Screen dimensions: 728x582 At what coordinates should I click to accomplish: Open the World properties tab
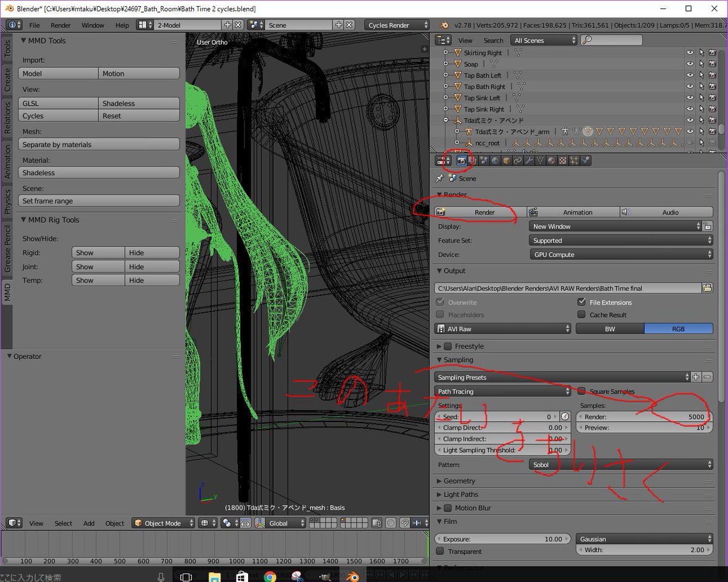pos(495,161)
